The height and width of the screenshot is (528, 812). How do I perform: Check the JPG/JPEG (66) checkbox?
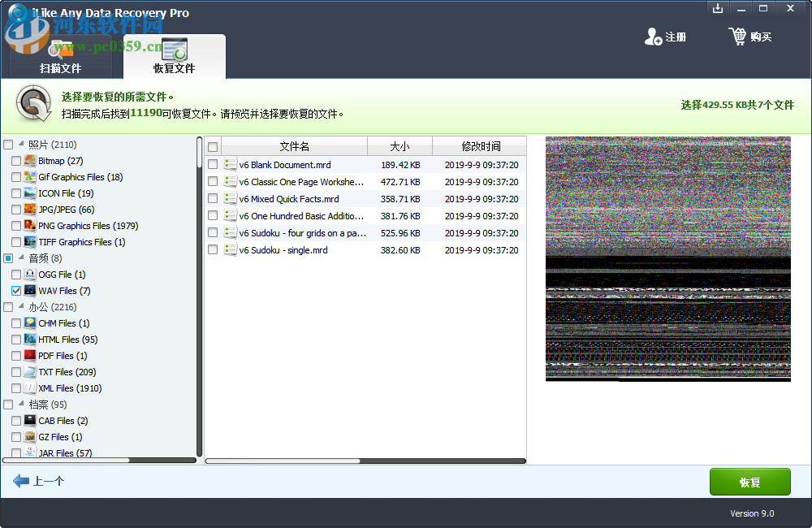coord(16,210)
